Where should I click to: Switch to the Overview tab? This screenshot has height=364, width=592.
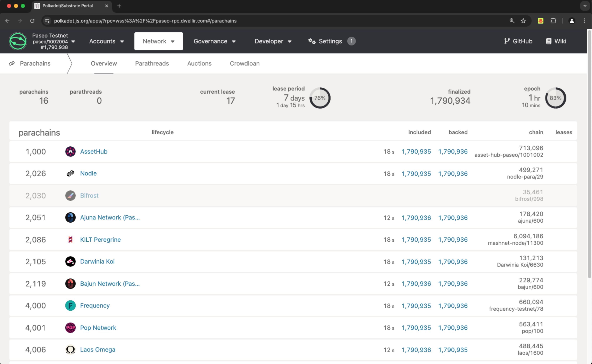coord(104,63)
